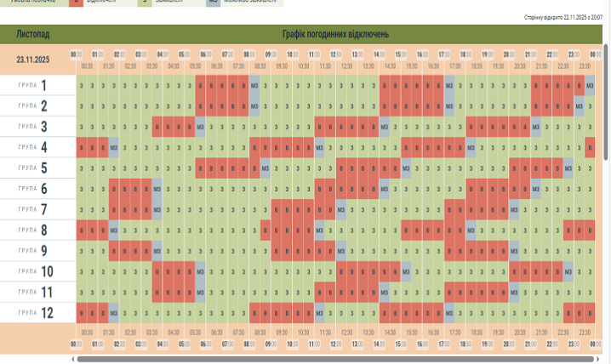Click Група 12 red cell at 00:00
Viewport: 611px width, 364px height.
point(82,312)
